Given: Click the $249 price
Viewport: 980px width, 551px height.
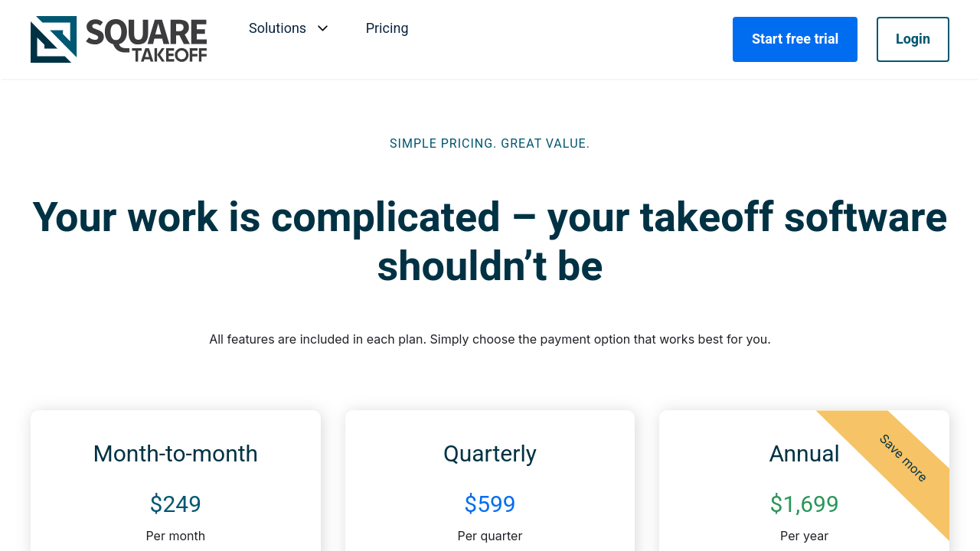Looking at the screenshot, I should click(x=175, y=504).
